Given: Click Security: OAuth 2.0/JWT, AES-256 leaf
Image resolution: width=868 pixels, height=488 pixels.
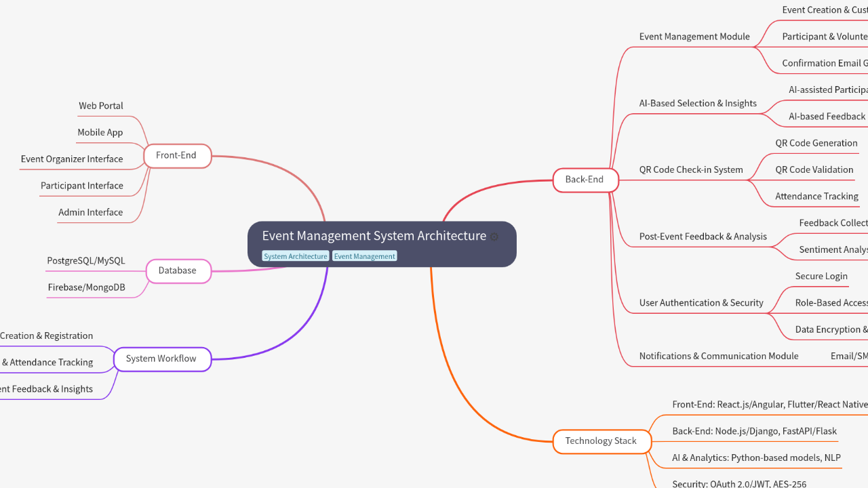Looking at the screenshot, I should 739,484.
